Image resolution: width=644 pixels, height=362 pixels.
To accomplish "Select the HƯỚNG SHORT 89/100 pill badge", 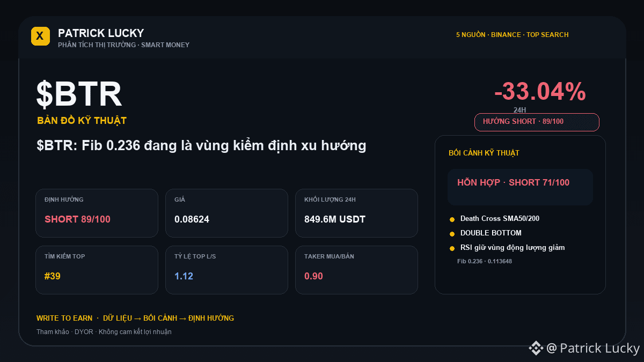I will pos(537,122).
